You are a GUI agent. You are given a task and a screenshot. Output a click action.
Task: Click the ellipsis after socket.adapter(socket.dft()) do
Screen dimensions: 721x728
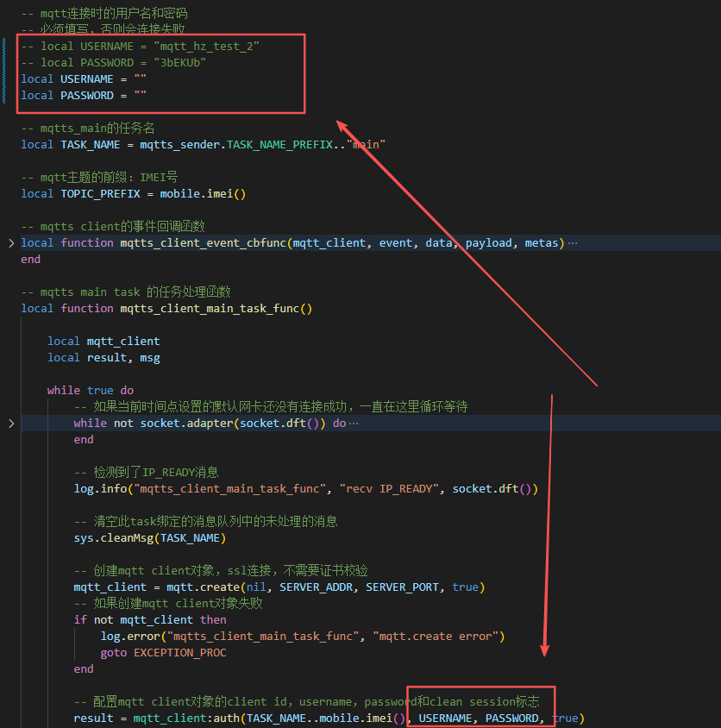353,424
